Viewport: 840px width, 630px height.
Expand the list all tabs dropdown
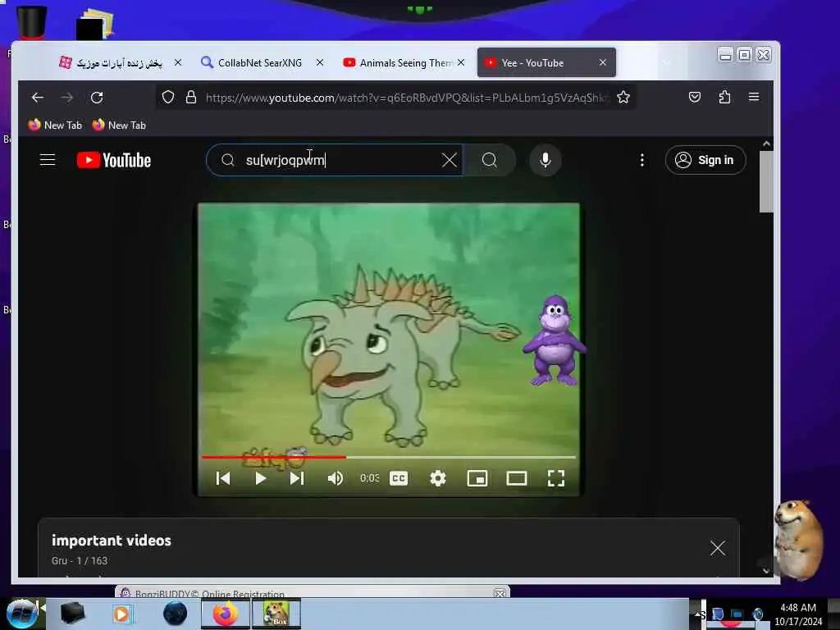click(666, 62)
